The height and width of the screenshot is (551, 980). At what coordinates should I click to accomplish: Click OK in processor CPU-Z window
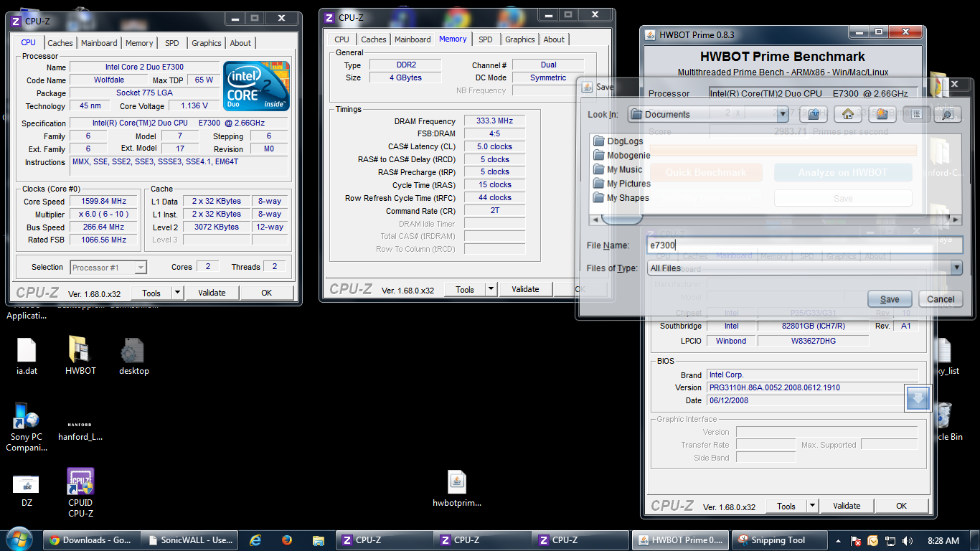pyautogui.click(x=267, y=293)
